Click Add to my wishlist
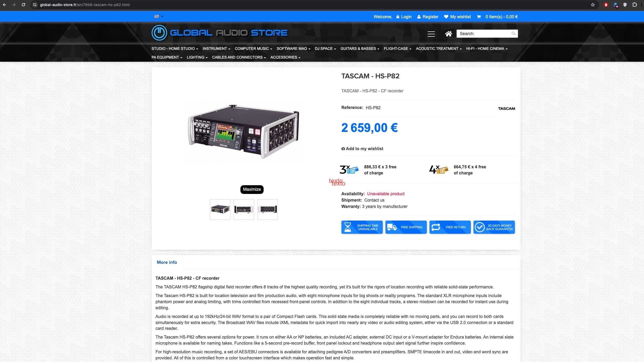The height and width of the screenshot is (362, 644). point(362,149)
